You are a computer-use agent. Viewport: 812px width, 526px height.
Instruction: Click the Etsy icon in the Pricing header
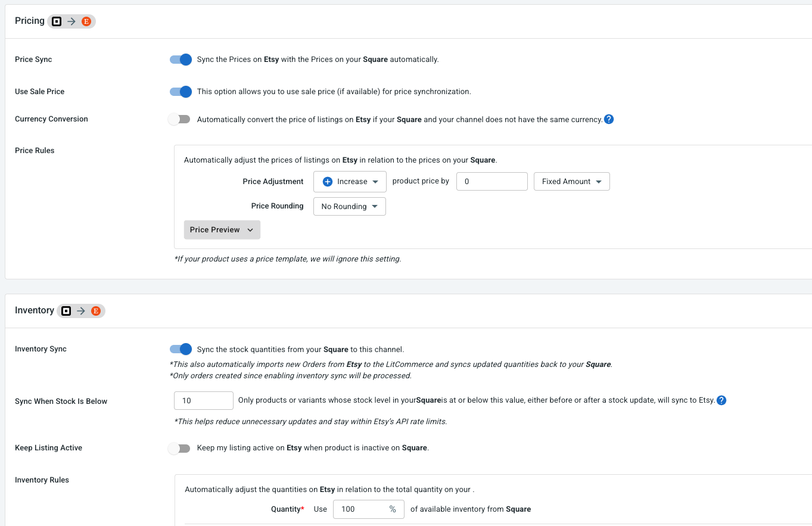click(x=86, y=21)
